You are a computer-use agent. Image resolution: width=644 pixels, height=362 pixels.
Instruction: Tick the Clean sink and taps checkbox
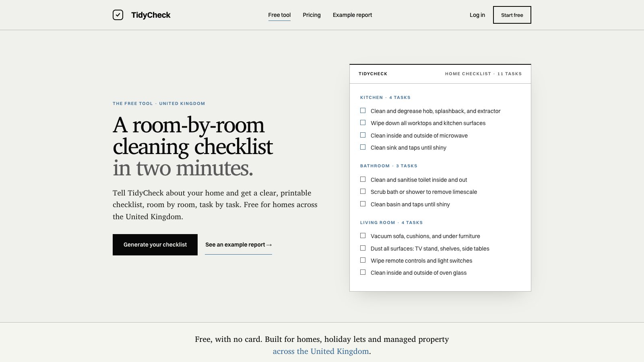tap(363, 147)
